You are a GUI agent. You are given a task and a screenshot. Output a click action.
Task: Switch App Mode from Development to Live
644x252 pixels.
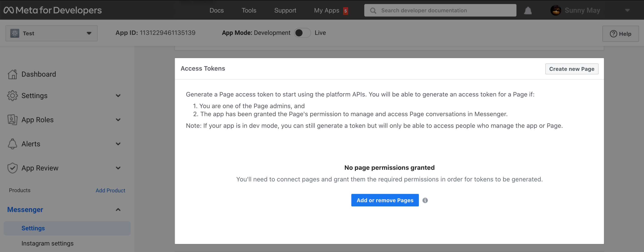coord(303,33)
